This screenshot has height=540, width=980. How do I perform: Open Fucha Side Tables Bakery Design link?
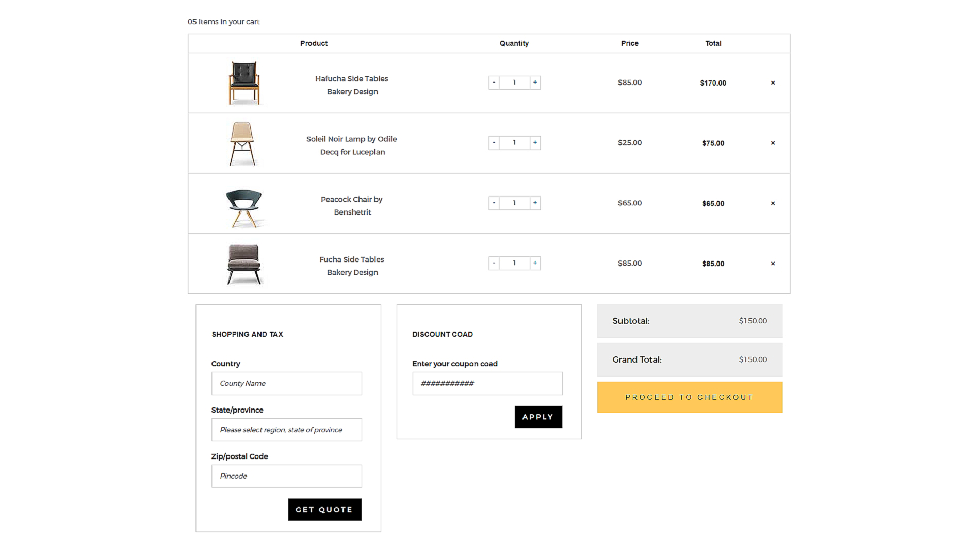[352, 266]
